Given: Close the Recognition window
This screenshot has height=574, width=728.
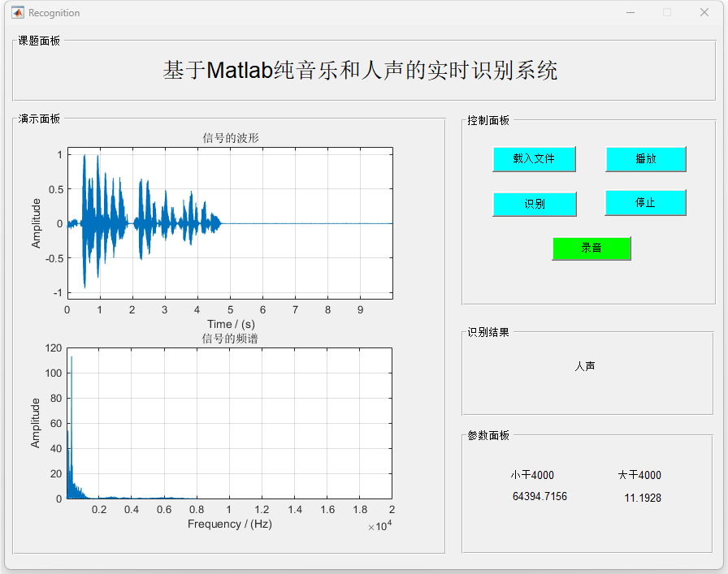Looking at the screenshot, I should tap(704, 12).
